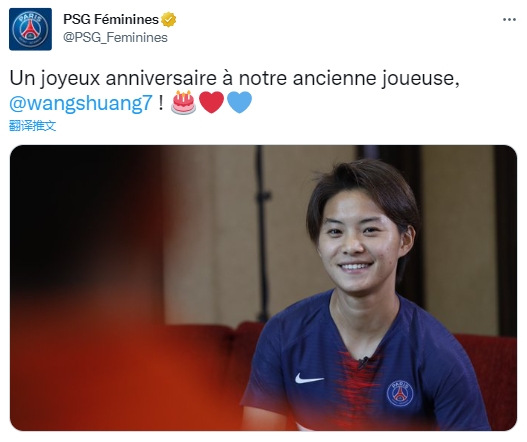Click the PSG crest on the jersey

[x=400, y=393]
